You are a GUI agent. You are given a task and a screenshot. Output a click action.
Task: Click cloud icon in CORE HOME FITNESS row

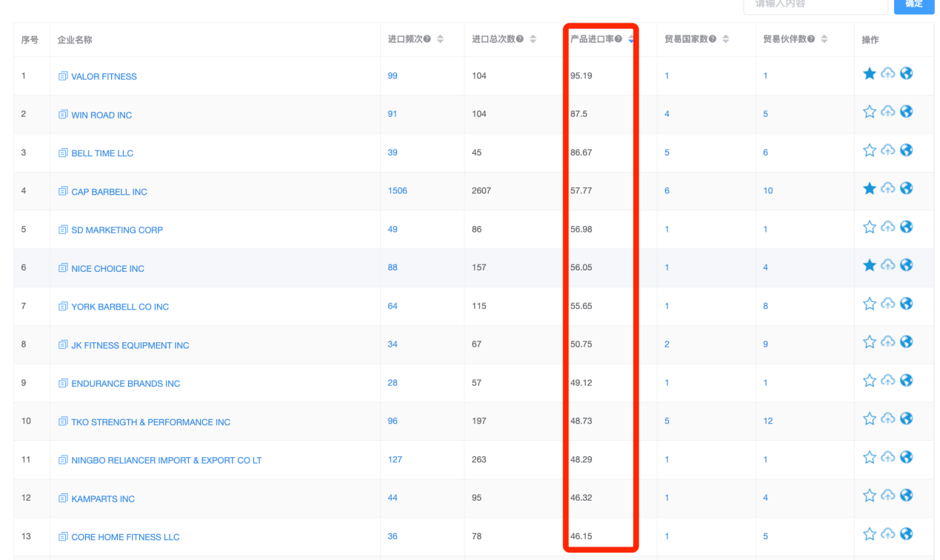[888, 534]
